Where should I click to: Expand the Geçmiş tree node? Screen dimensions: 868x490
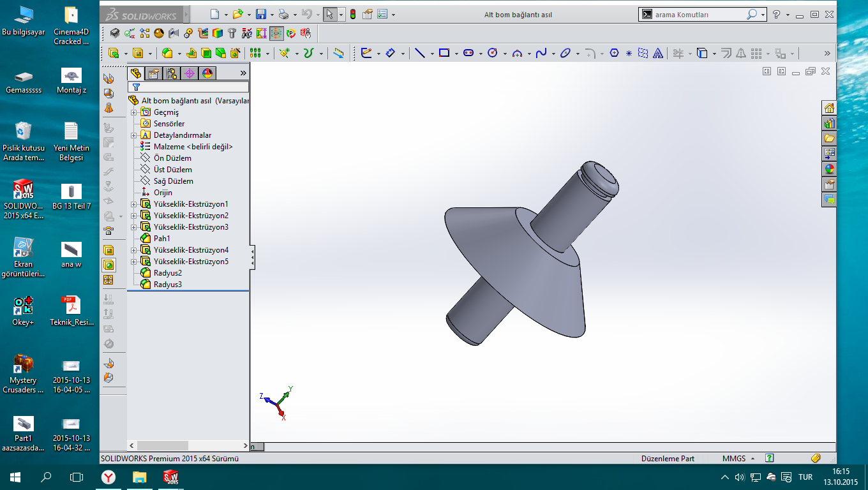tap(134, 112)
